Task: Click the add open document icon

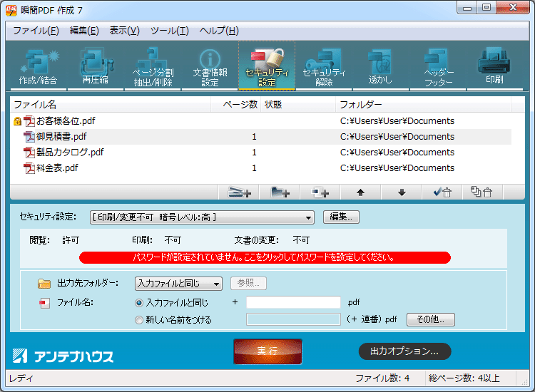Action: [x=320, y=192]
